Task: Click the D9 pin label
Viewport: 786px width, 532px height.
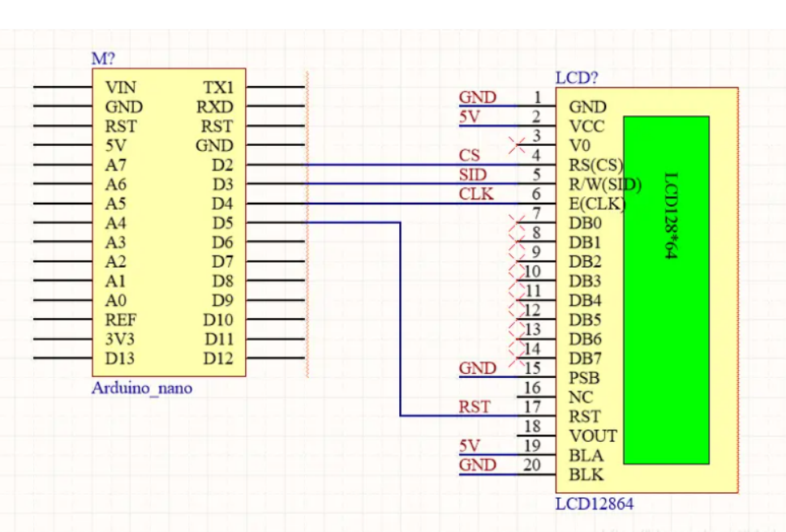Action: (222, 301)
